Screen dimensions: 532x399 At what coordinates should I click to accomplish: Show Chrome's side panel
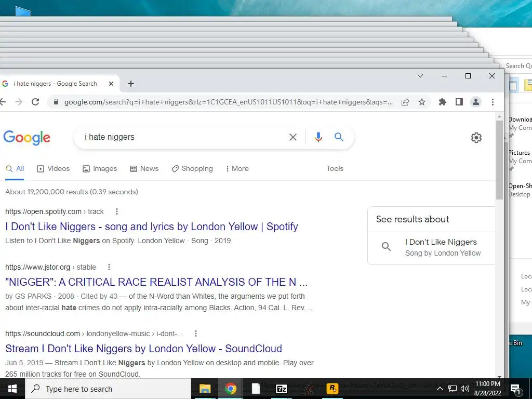click(x=459, y=102)
